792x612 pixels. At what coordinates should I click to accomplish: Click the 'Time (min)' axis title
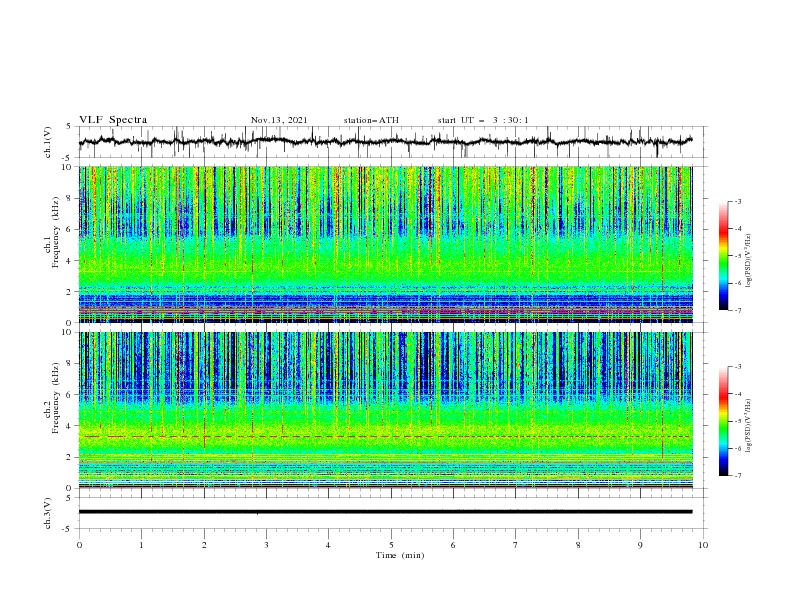tap(400, 555)
